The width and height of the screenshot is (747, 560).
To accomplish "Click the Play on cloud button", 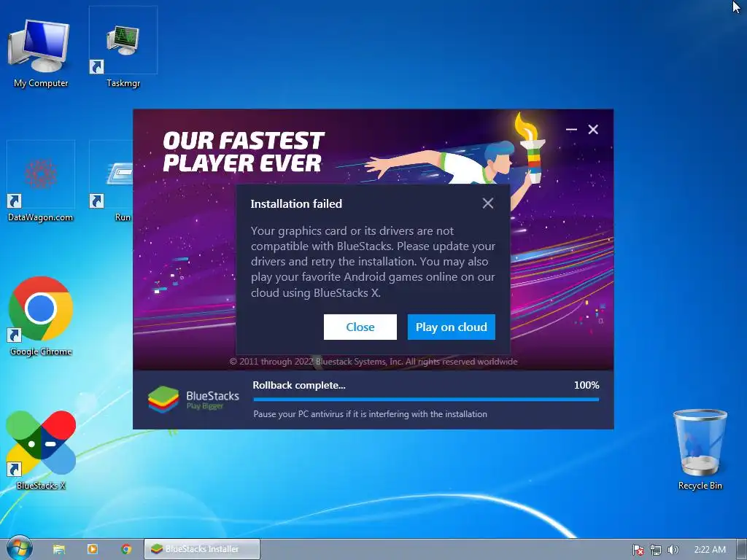I will [x=451, y=327].
